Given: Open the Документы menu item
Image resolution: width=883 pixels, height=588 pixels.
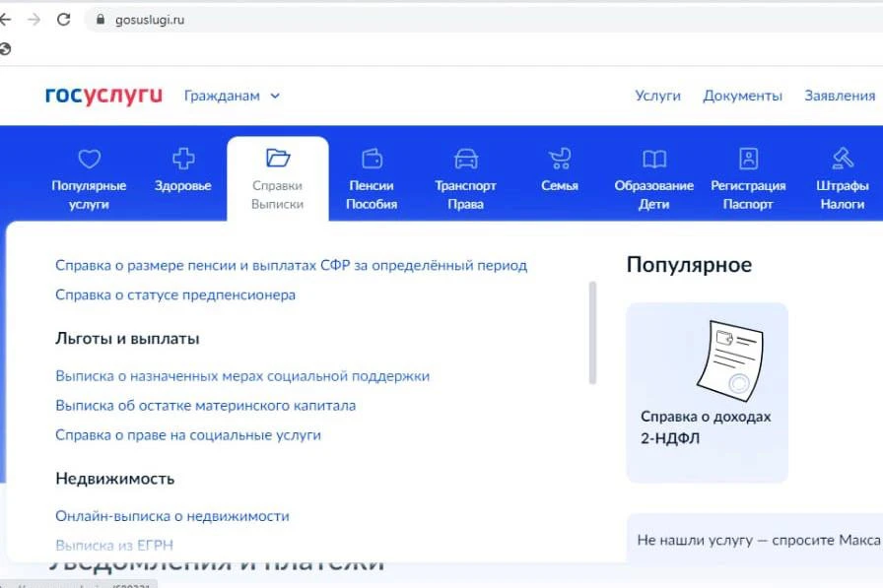Looking at the screenshot, I should [742, 96].
